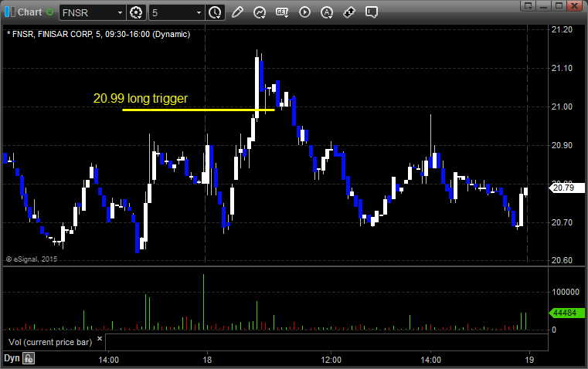Viewport: 588px width, 369px height.
Task: Open the GET tools menu
Action: tap(282, 12)
